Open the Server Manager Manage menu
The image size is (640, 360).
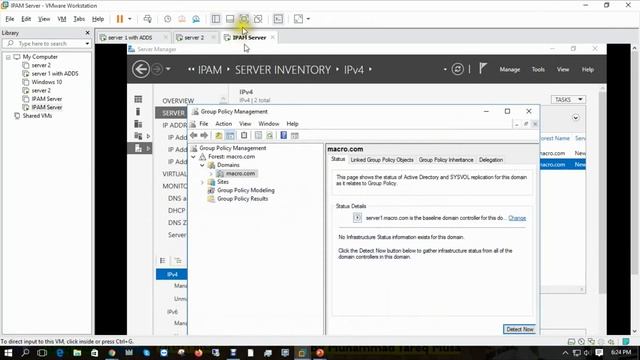pyautogui.click(x=510, y=70)
